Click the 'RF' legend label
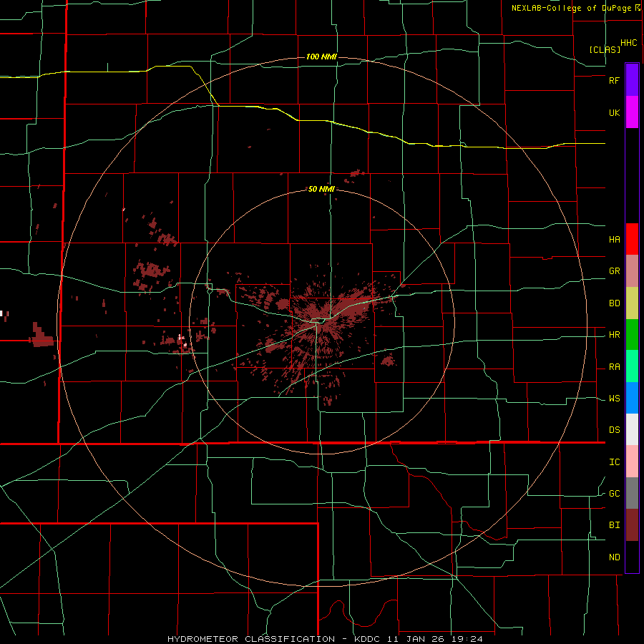The image size is (644, 644). (x=614, y=80)
